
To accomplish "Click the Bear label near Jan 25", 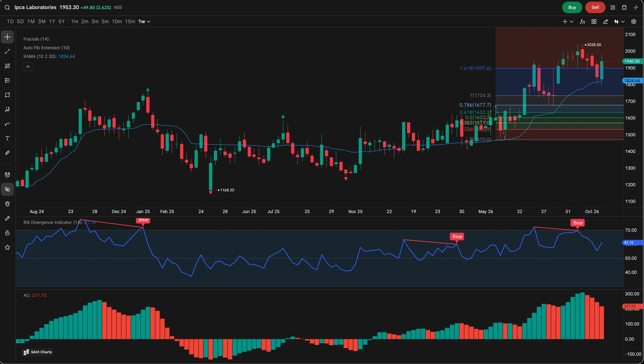I will (x=144, y=220).
